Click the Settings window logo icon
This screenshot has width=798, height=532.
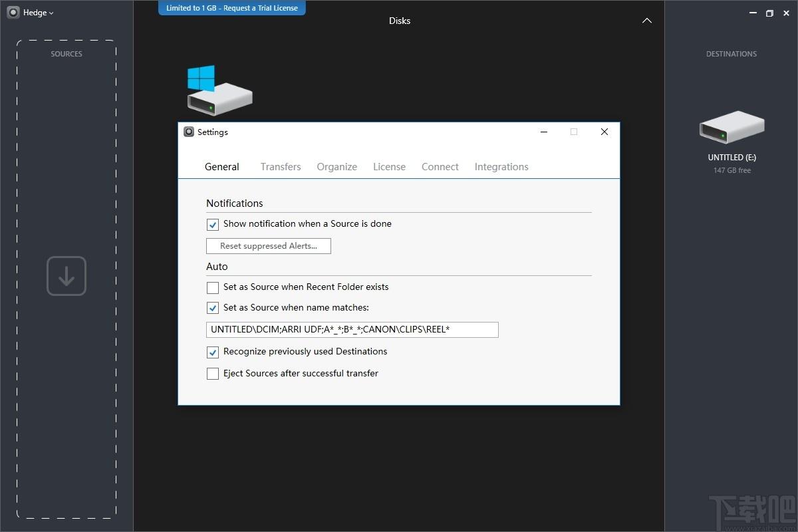point(189,132)
